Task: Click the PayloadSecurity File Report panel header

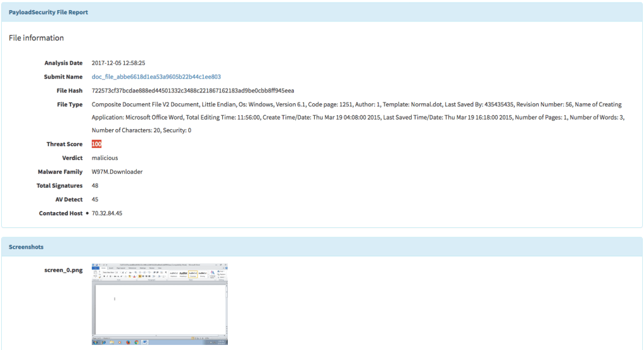Action: (48, 12)
